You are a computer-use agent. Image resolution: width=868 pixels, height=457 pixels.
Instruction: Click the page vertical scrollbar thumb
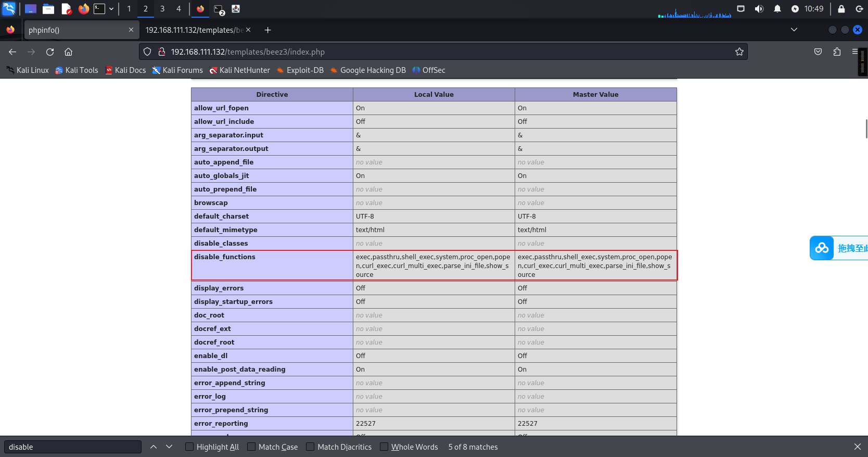click(866, 129)
